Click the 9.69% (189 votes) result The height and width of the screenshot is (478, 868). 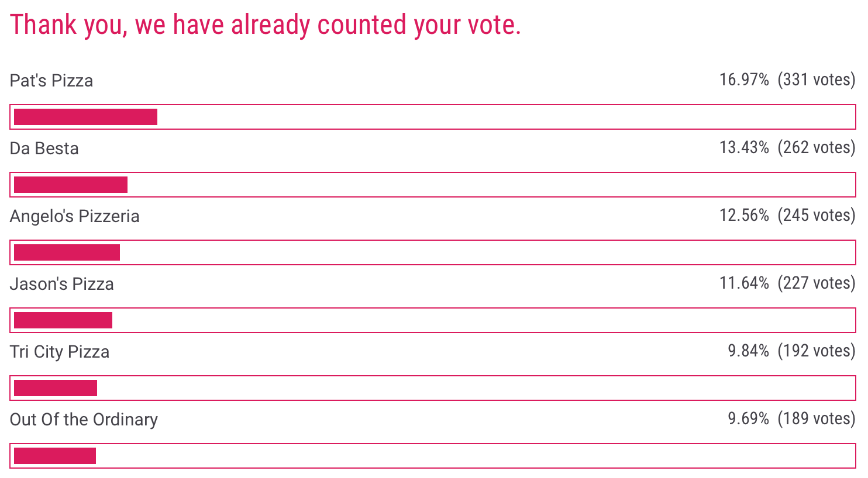click(x=791, y=418)
